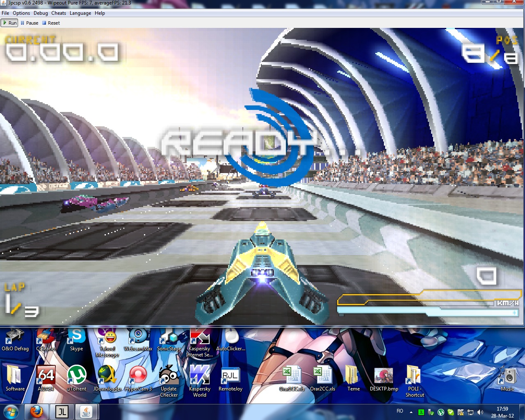Open the File menu
The width and height of the screenshot is (525, 420).
[5, 13]
